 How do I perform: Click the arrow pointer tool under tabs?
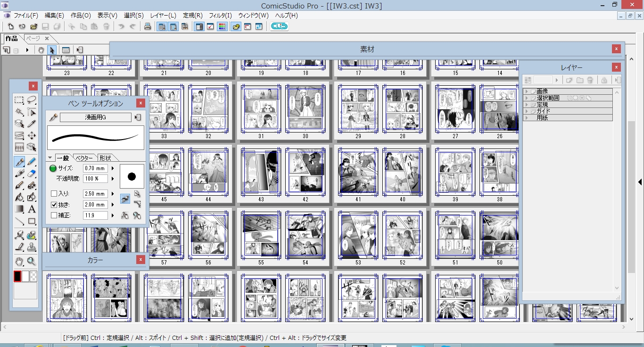click(x=52, y=50)
